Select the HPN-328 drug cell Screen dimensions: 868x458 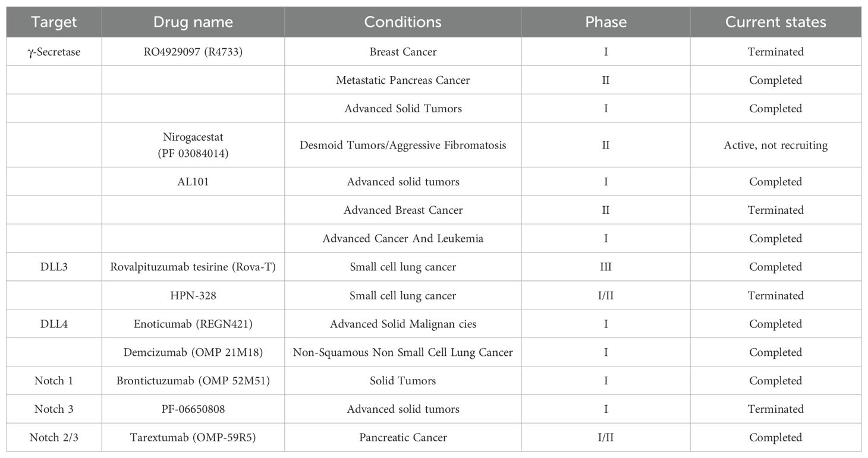[193, 296]
